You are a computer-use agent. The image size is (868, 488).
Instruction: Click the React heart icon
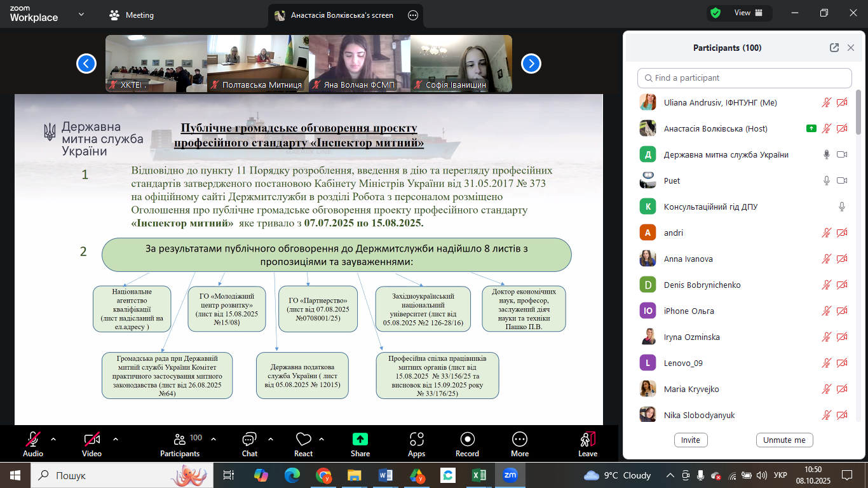303,440
